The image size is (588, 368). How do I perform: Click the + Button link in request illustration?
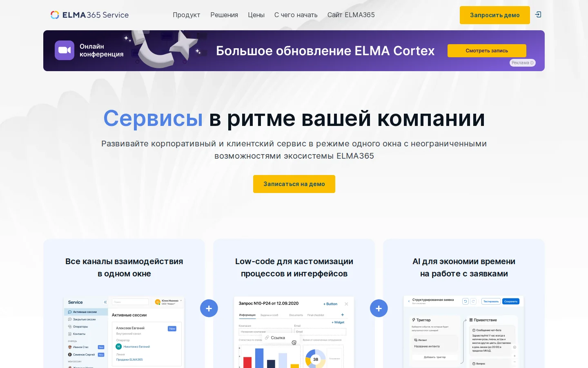pyautogui.click(x=330, y=304)
